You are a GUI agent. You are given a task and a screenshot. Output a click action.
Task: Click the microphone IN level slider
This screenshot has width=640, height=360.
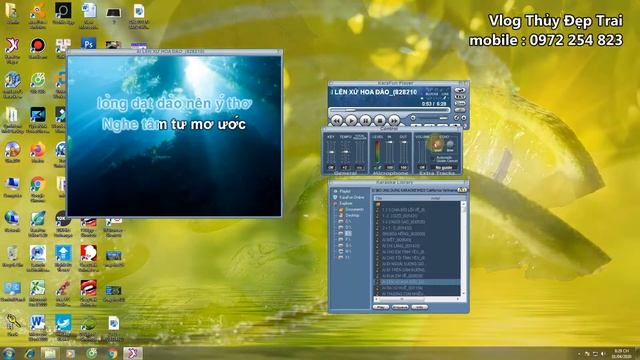coord(390,152)
